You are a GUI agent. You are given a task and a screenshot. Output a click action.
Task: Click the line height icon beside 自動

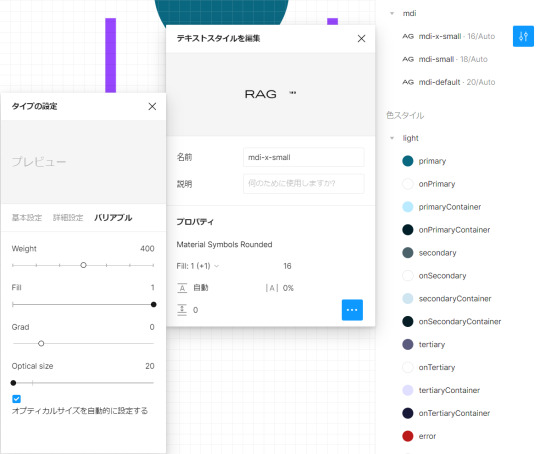tap(182, 288)
